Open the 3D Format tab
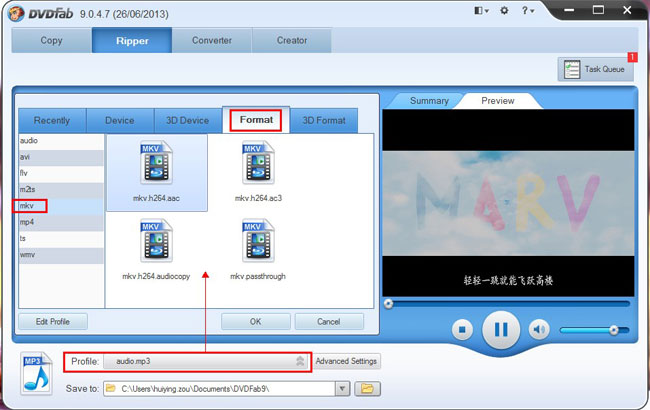Viewport: 650px width, 410px height. pyautogui.click(x=324, y=121)
